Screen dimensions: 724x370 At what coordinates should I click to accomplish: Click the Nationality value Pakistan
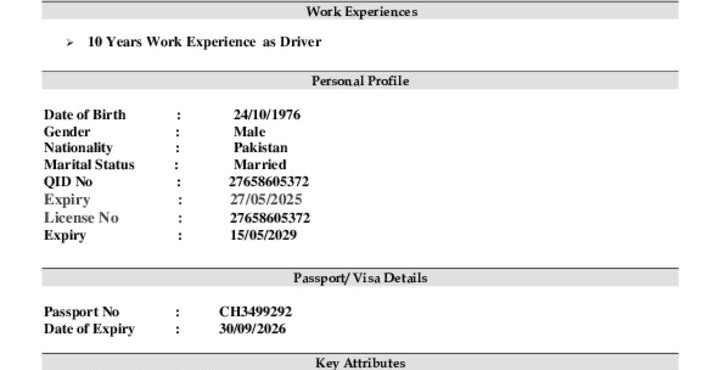[x=260, y=148]
